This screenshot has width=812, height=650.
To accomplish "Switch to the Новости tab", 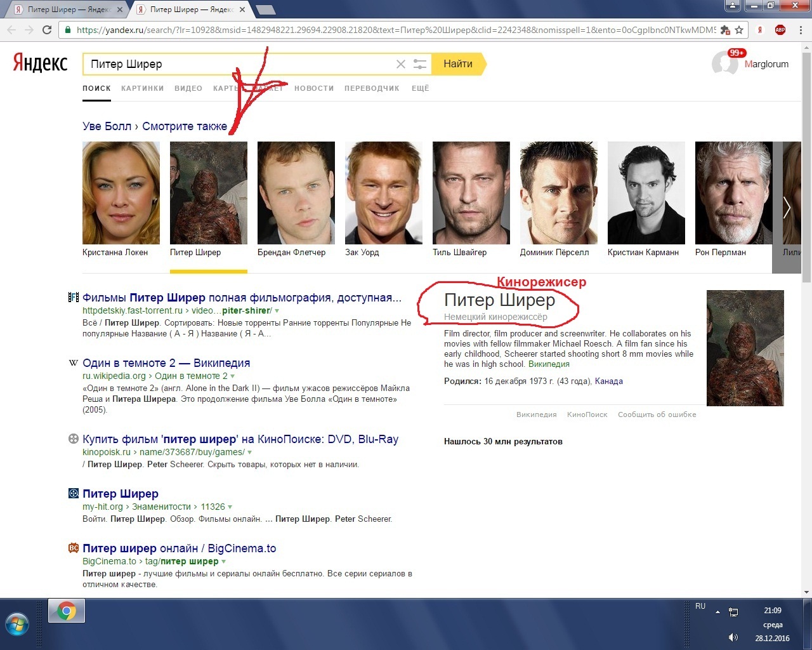I will pyautogui.click(x=314, y=88).
